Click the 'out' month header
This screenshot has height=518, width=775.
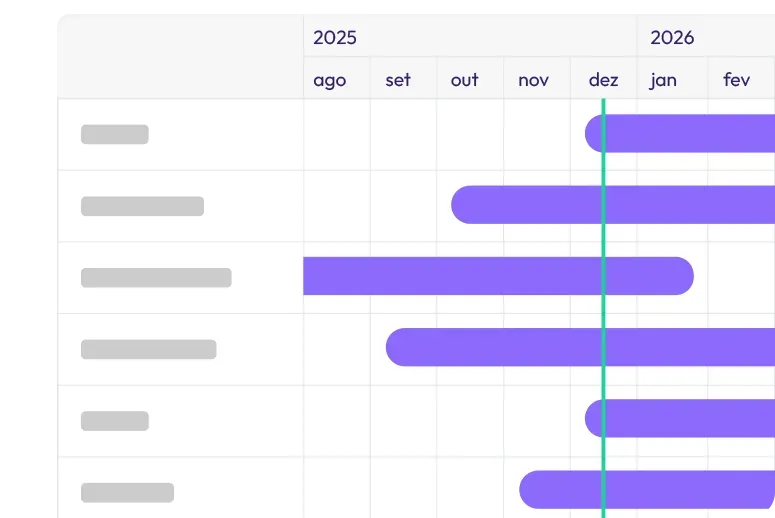point(464,80)
